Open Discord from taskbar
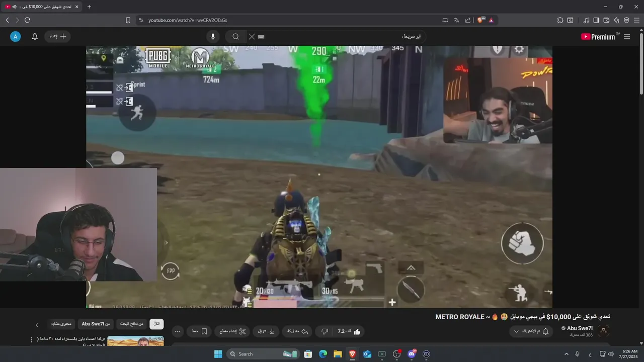The height and width of the screenshot is (362, 644). (x=412, y=354)
